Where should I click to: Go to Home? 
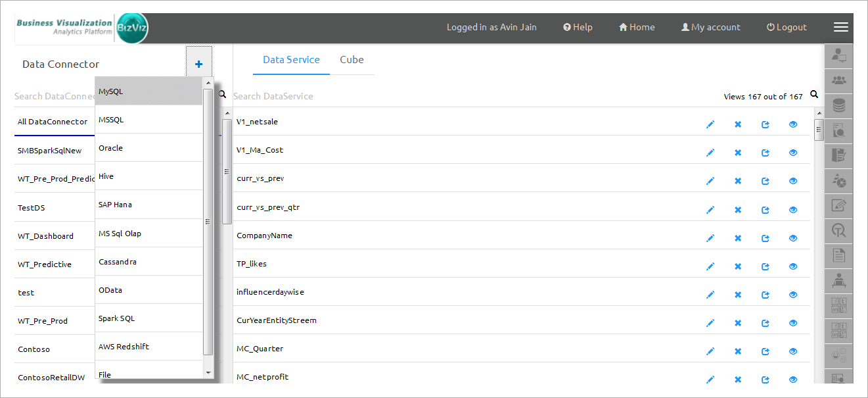click(637, 27)
